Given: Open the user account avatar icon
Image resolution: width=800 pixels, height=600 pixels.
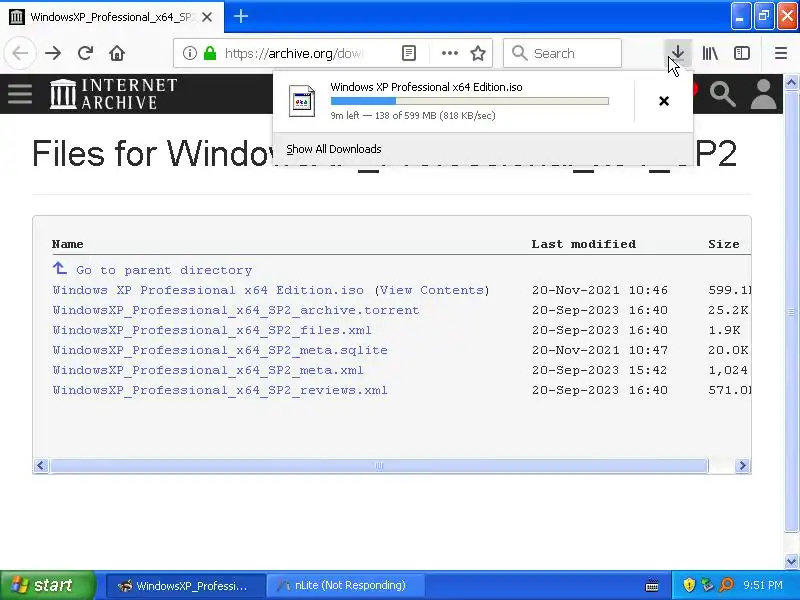Looking at the screenshot, I should point(763,94).
